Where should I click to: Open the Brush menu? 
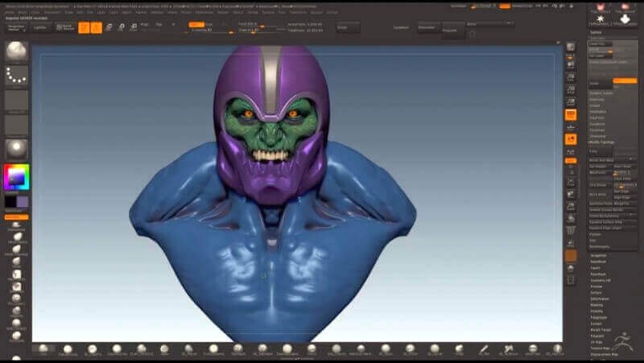tap(23, 12)
